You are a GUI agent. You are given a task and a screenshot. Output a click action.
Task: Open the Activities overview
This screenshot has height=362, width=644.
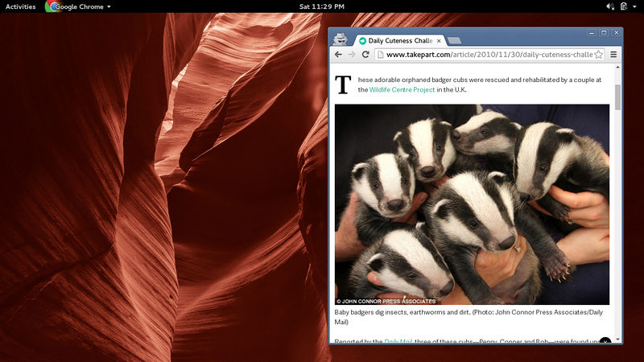[x=21, y=6]
